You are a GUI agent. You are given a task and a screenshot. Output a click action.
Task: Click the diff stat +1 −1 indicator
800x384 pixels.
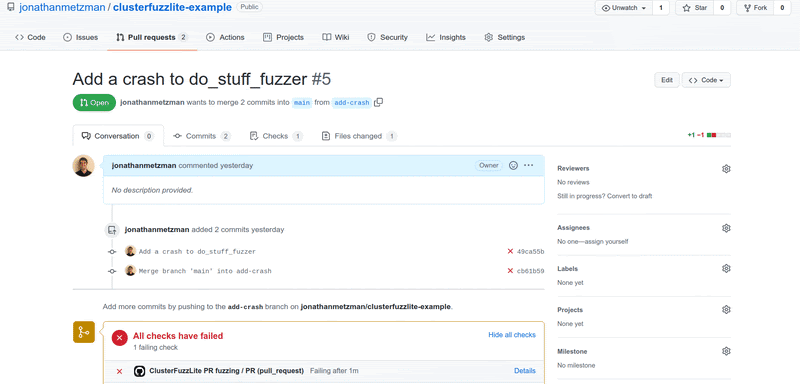coord(709,135)
